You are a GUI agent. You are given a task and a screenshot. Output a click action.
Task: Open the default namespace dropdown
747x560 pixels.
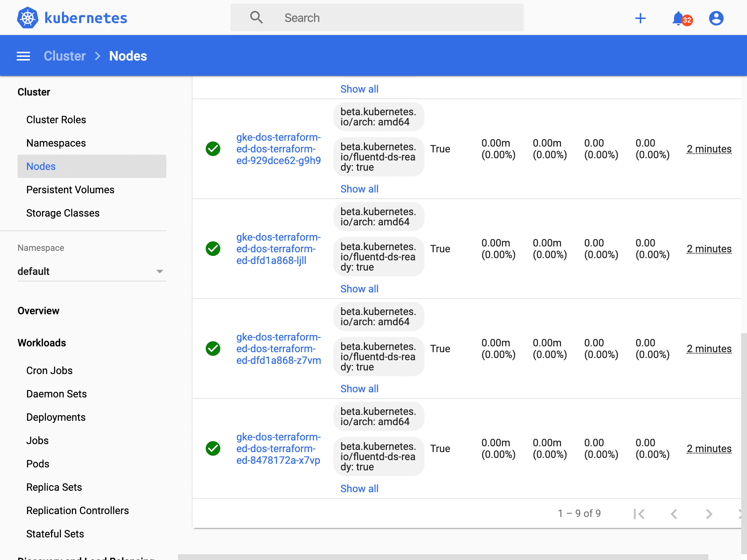point(92,272)
